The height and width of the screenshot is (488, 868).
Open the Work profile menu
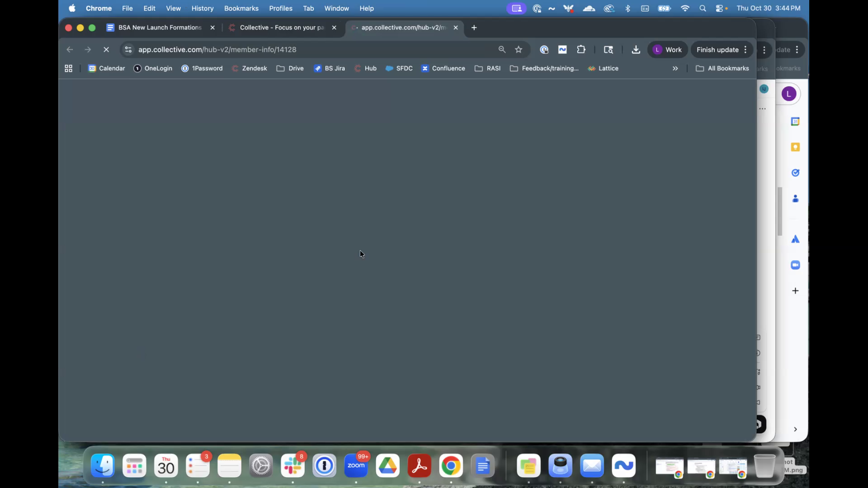tap(667, 50)
